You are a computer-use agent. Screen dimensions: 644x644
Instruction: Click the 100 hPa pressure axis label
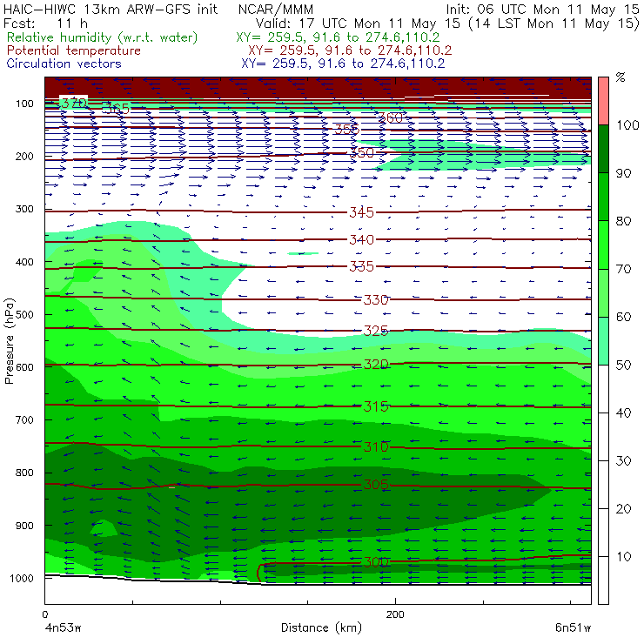click(24, 104)
